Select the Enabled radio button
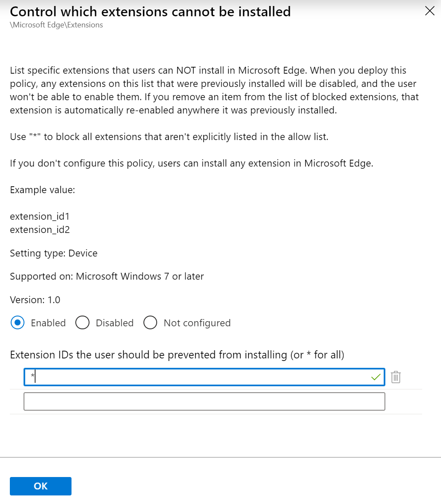 [x=17, y=322]
